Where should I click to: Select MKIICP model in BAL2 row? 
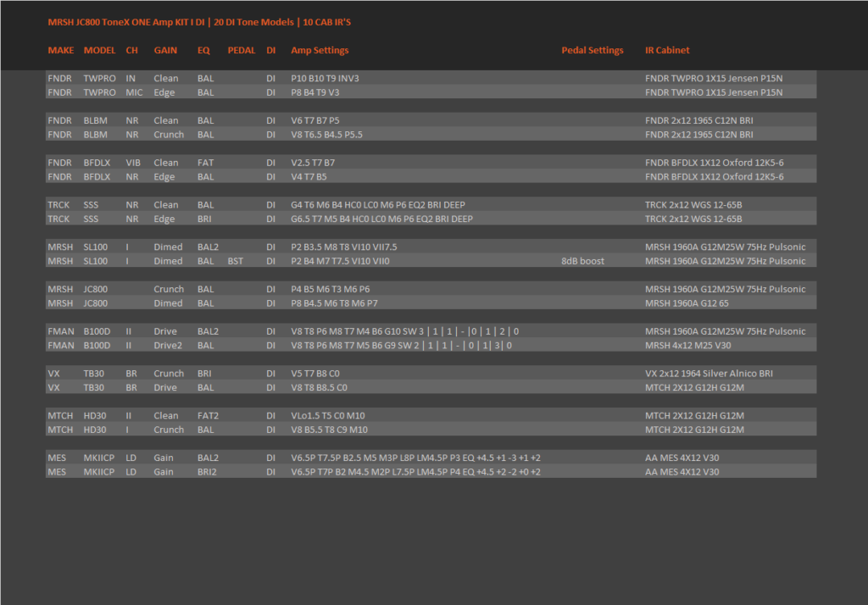[99, 458]
